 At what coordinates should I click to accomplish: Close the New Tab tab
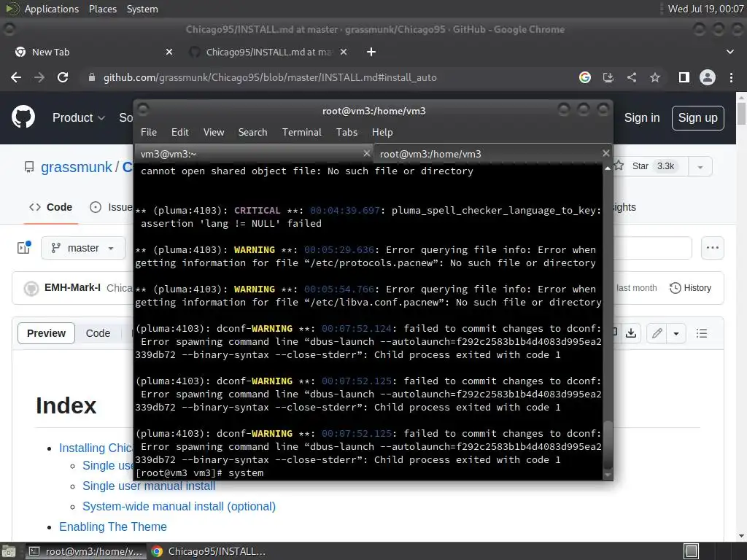tap(169, 52)
